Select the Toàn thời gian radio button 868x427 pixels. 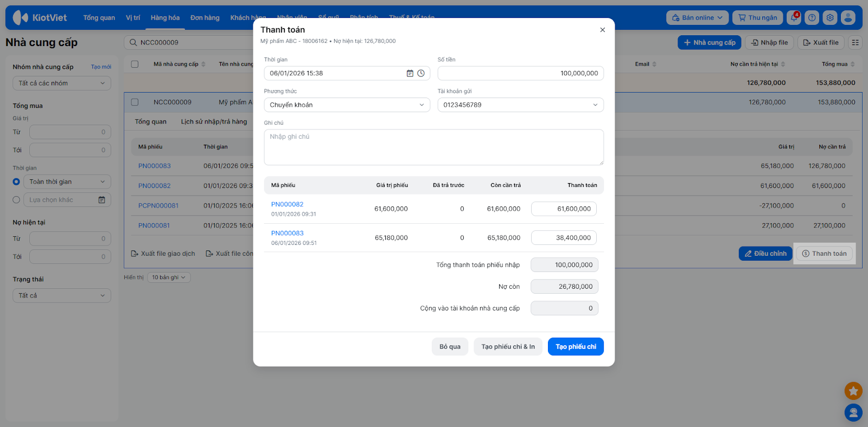coord(16,182)
